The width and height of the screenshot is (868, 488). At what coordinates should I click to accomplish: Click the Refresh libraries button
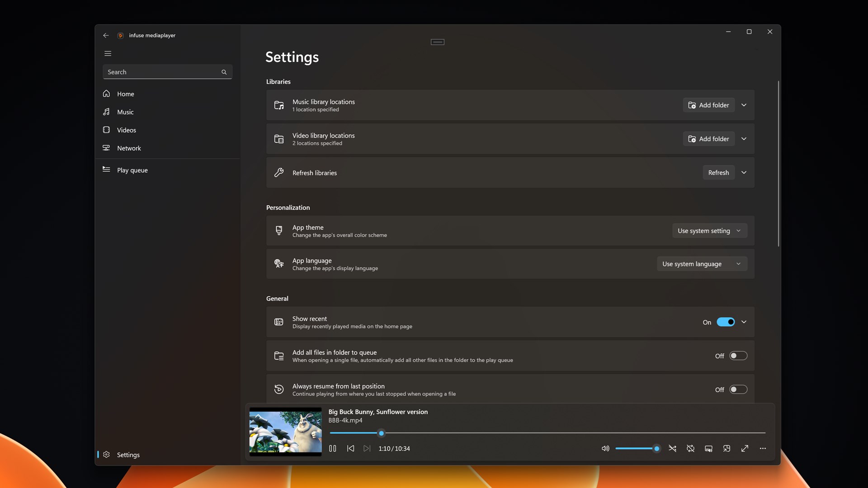pos(718,172)
